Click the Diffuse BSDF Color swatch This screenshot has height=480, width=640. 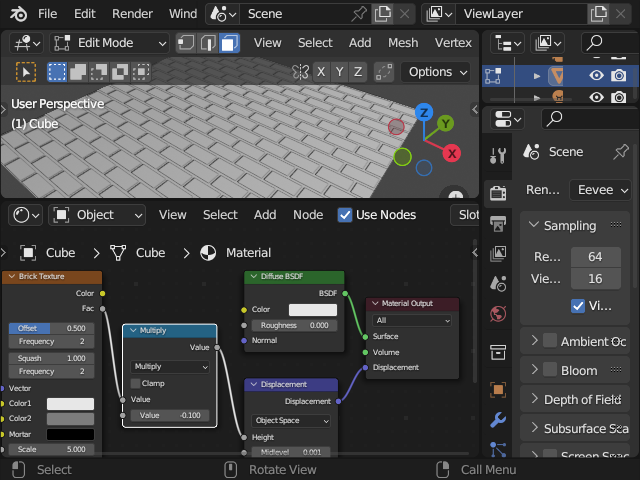click(313, 310)
